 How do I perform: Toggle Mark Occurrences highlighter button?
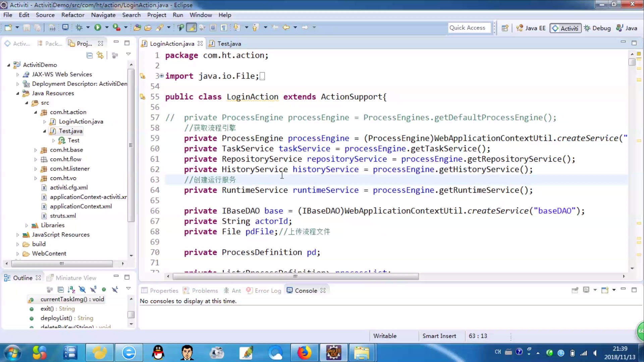tap(192, 27)
